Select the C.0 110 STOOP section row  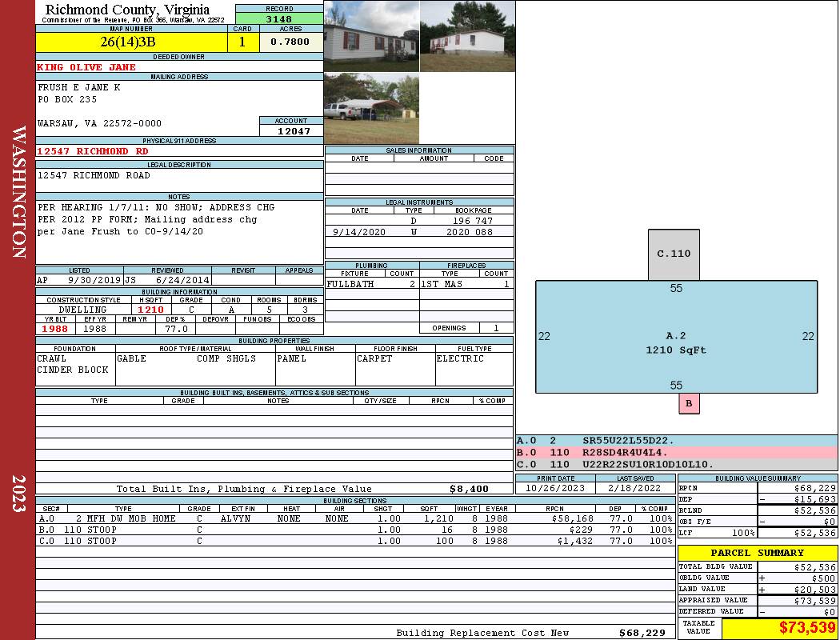[x=356, y=541]
